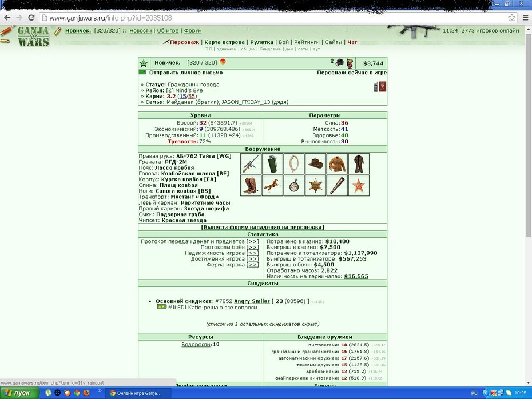Open the Новости link in the header
Viewport: 532px width, 399px height.
click(x=141, y=30)
